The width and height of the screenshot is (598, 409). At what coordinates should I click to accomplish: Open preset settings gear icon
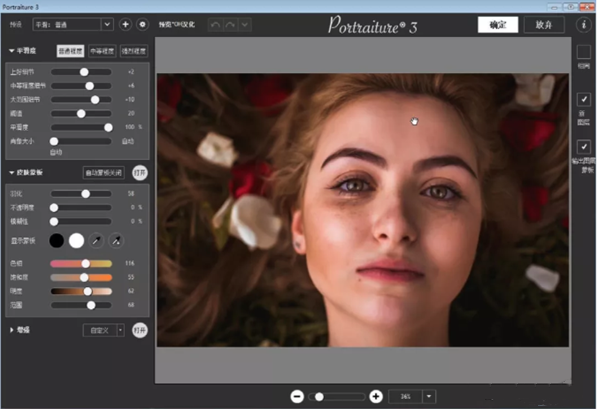[x=142, y=24]
